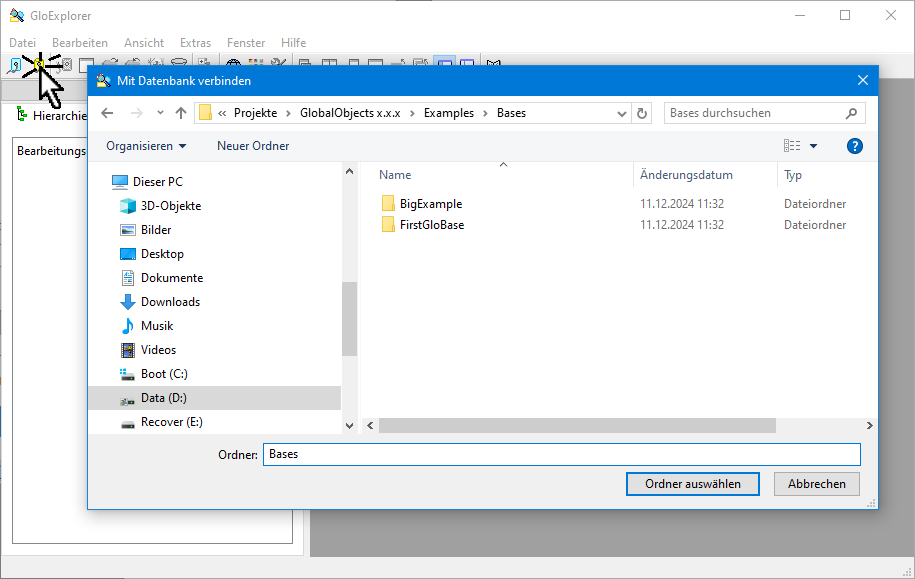Click the folder icon in address bar

205,113
